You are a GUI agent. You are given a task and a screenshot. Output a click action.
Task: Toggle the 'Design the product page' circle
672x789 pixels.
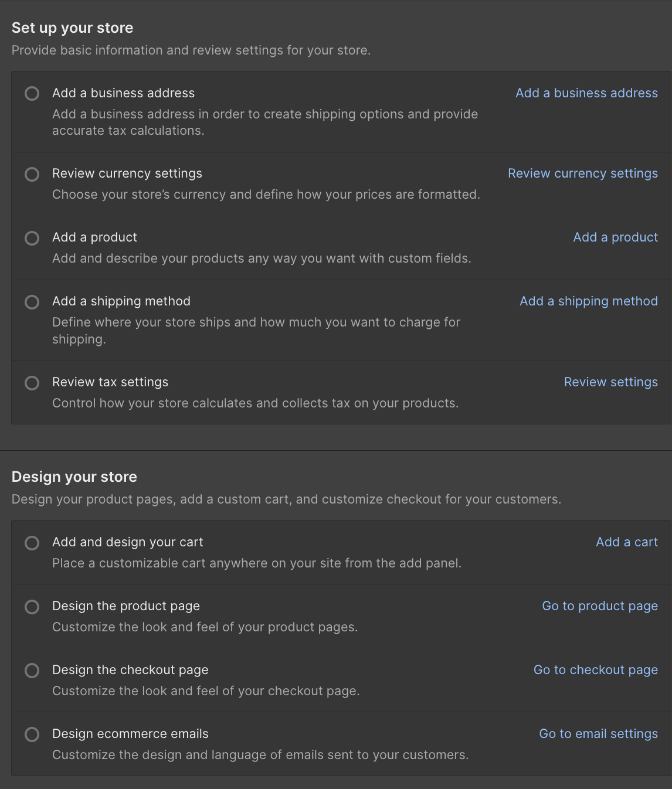[32, 607]
